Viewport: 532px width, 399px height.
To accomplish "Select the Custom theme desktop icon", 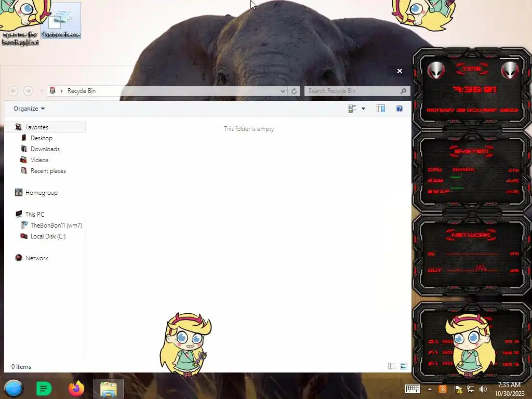I will 61,21.
